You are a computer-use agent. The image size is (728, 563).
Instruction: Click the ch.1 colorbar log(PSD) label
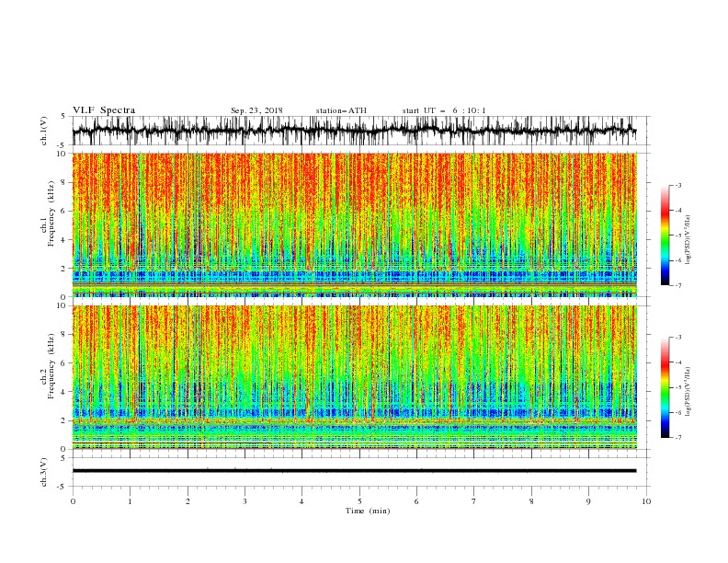click(x=688, y=240)
